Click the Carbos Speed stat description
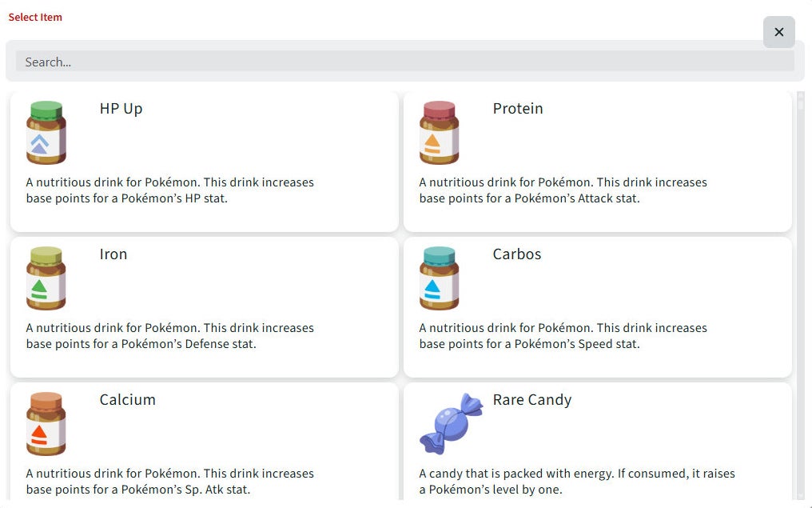This screenshot has height=508, width=812. click(x=563, y=336)
